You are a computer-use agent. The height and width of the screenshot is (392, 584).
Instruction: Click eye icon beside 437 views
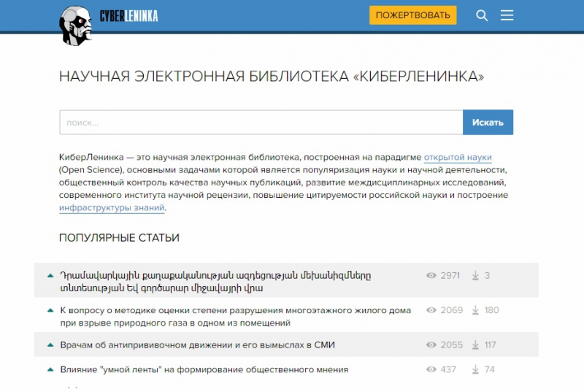pos(431,369)
